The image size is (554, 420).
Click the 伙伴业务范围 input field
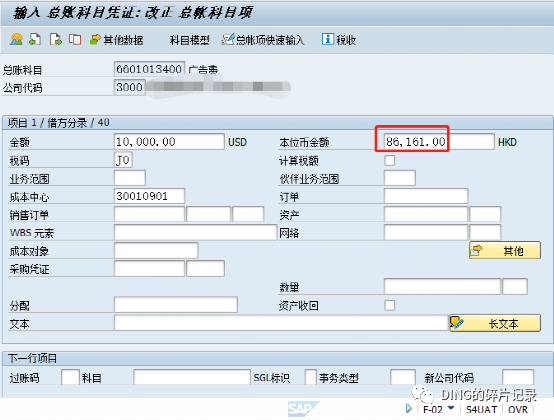(400, 178)
